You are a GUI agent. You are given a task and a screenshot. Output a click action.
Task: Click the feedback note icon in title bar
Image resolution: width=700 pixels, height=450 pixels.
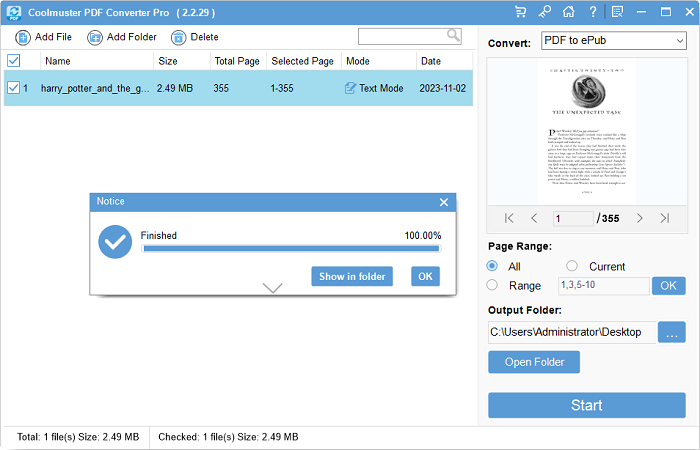pos(617,12)
